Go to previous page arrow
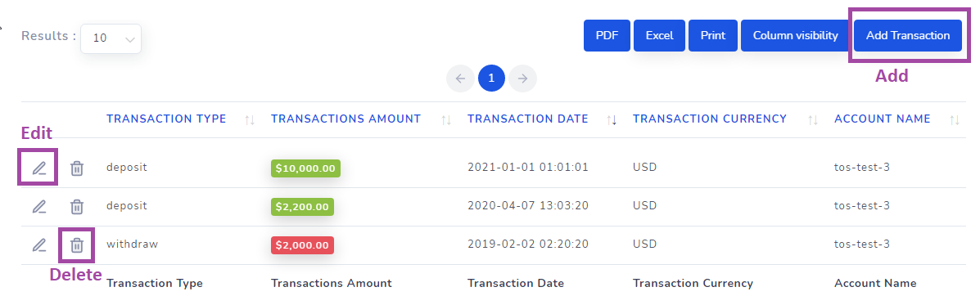Image resolution: width=980 pixels, height=305 pixels. pos(461,78)
